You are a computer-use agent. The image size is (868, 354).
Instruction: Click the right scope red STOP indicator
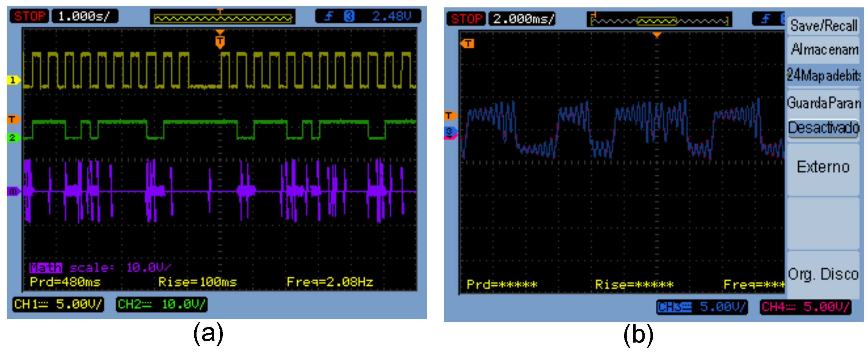click(x=466, y=19)
